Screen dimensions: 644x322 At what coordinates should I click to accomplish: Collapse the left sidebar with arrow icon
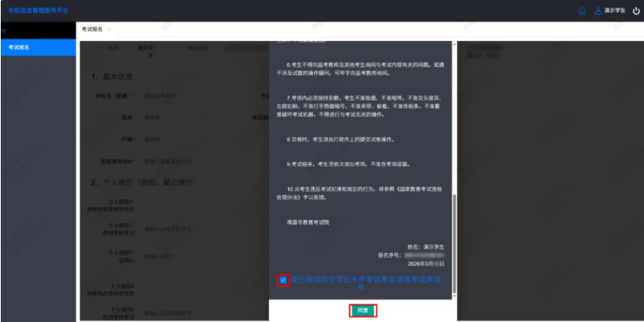(3, 29)
